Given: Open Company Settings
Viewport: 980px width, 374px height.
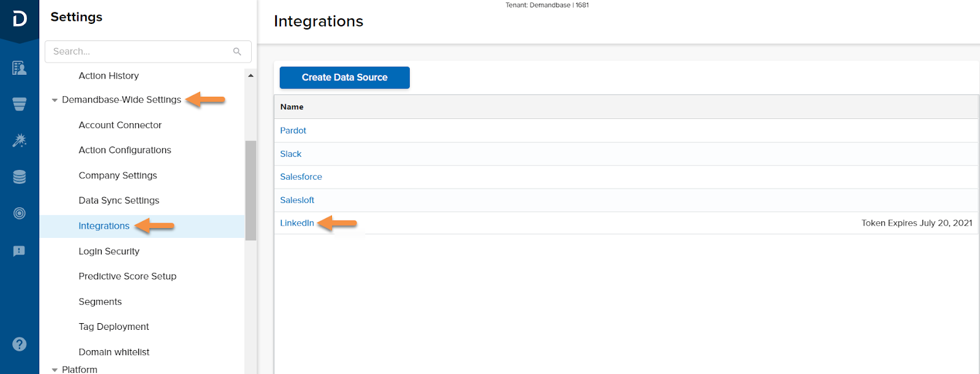Looking at the screenshot, I should pyautogui.click(x=118, y=175).
